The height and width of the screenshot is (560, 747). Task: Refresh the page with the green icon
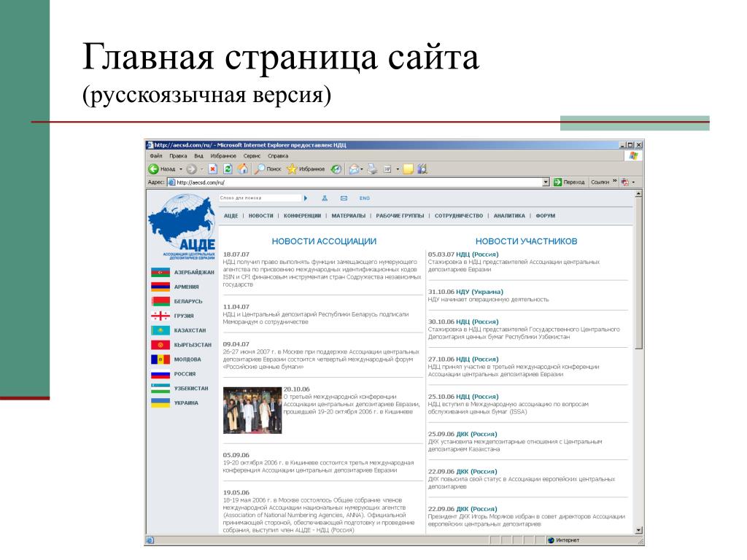click(228, 169)
